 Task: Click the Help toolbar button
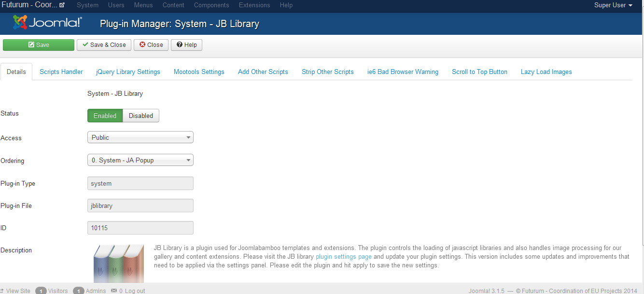(186, 45)
